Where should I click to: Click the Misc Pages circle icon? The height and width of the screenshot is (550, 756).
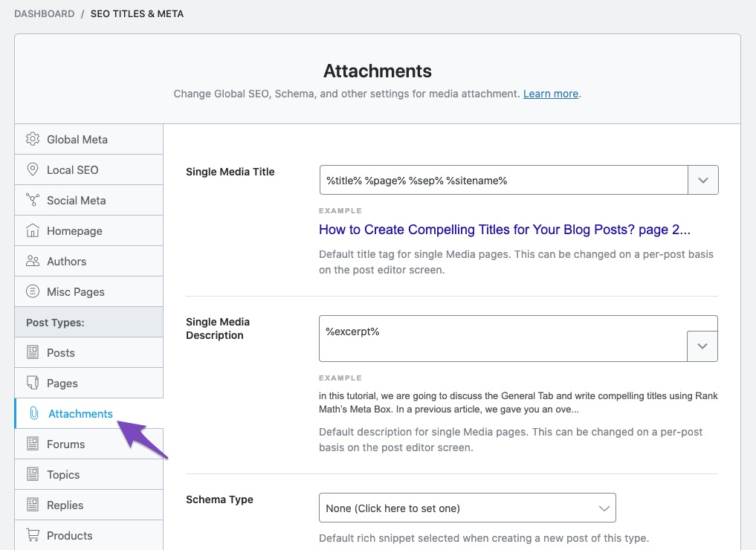point(32,291)
